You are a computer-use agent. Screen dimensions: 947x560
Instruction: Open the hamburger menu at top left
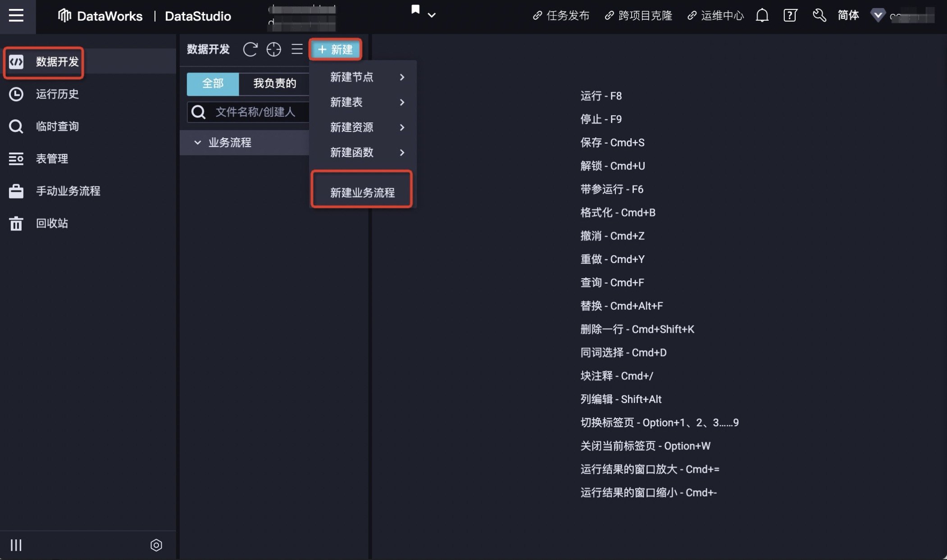[16, 16]
